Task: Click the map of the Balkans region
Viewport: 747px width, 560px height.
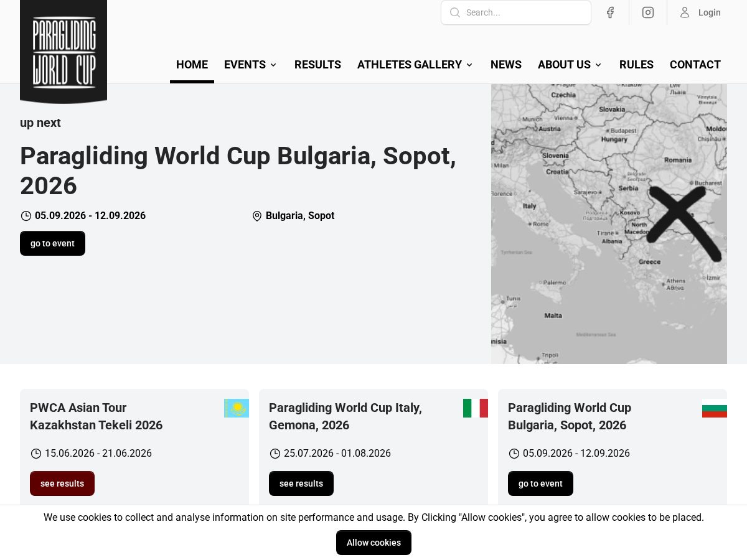Action: pyautogui.click(x=609, y=224)
